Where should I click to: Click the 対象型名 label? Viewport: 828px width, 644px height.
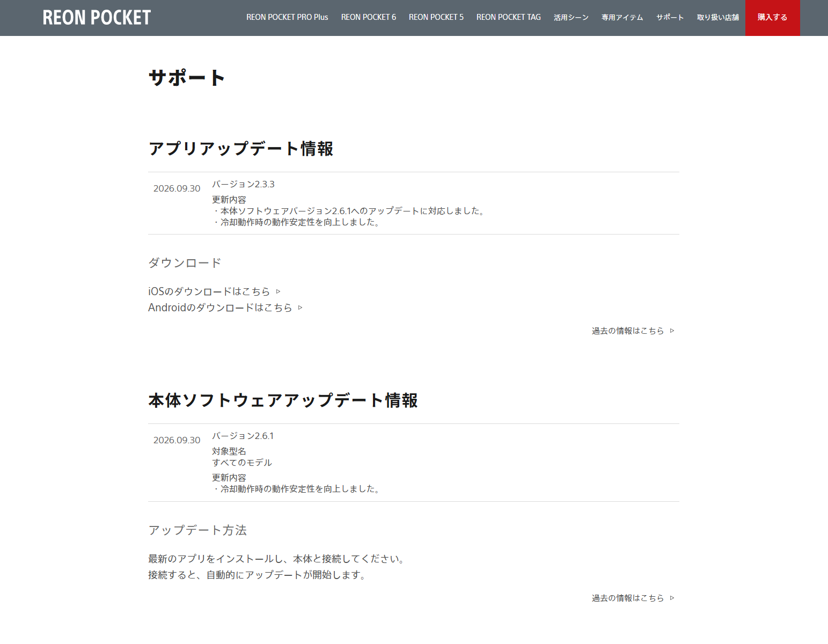[229, 451]
